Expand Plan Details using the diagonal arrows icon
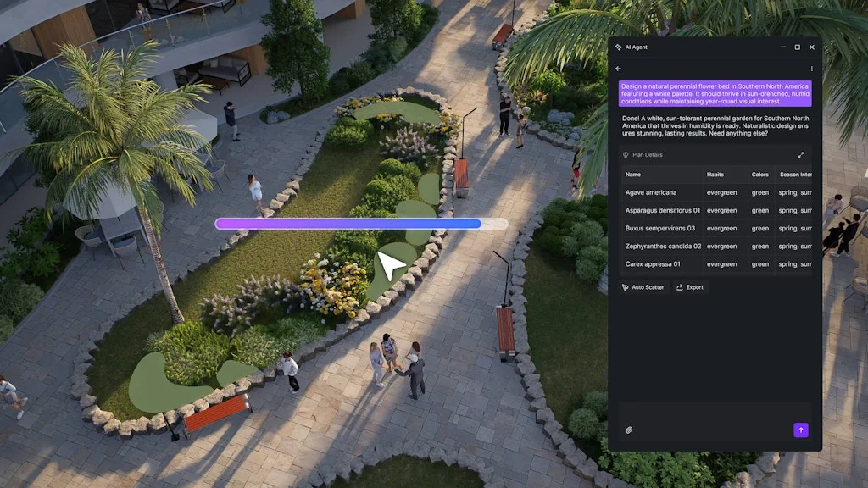This screenshot has width=868, height=488. pos(801,155)
